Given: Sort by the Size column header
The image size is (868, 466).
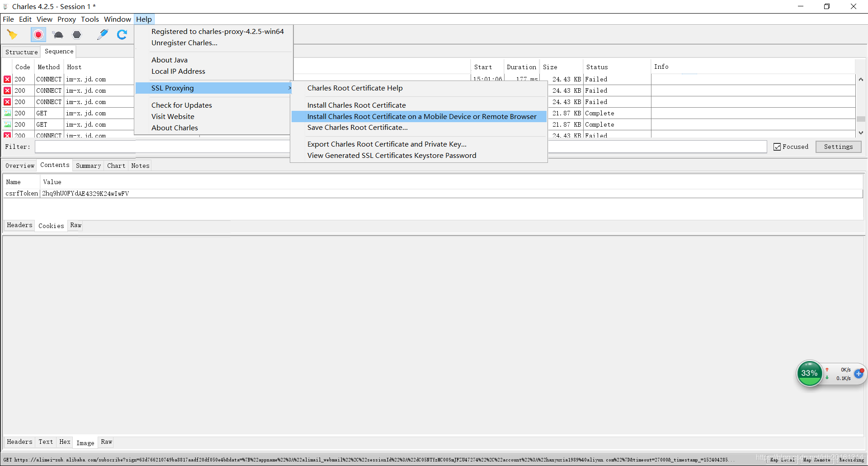Looking at the screenshot, I should 561,67.
